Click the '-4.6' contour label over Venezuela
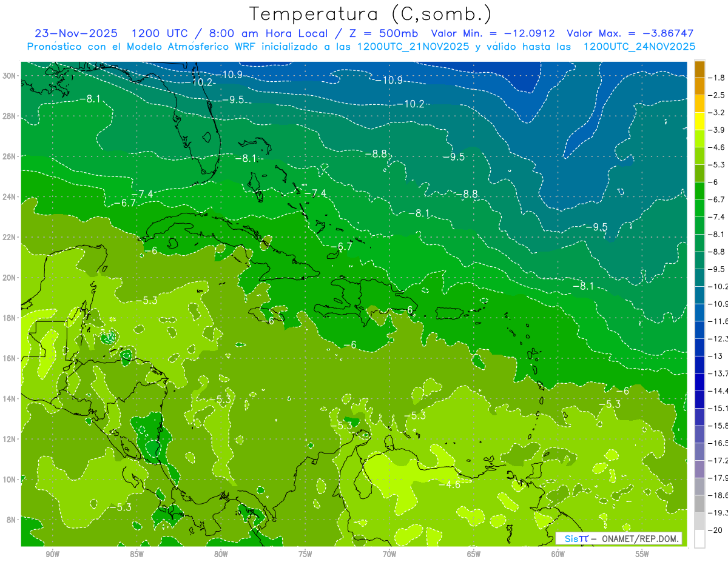Screen dimensions: 728x562 pos(450,484)
